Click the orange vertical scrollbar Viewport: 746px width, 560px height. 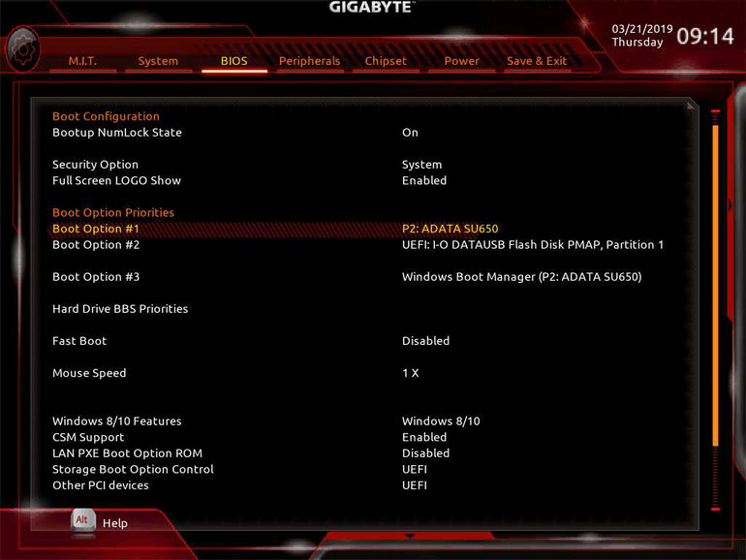[715, 286]
